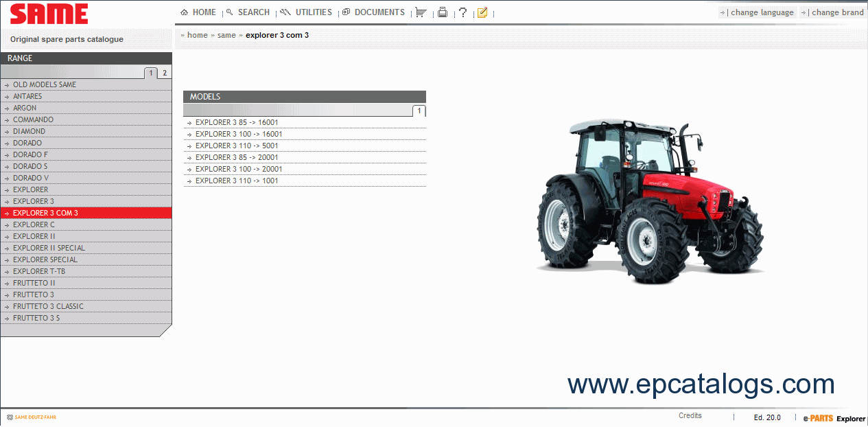Click the change language link
The image size is (868, 427).
pos(757,12)
